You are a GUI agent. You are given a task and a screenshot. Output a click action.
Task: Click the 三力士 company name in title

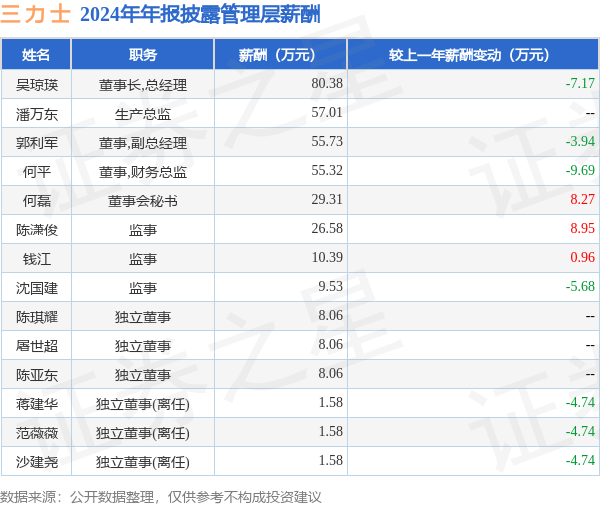pos(35,14)
